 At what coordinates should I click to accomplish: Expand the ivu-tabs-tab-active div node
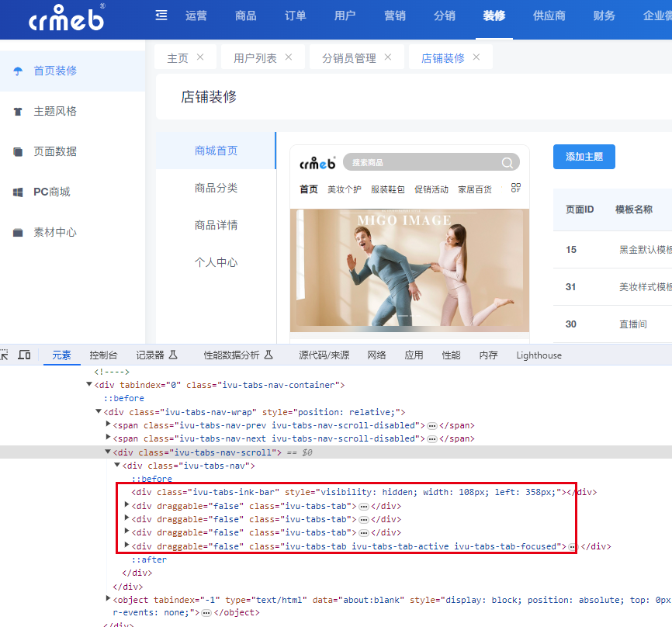pyautogui.click(x=126, y=546)
